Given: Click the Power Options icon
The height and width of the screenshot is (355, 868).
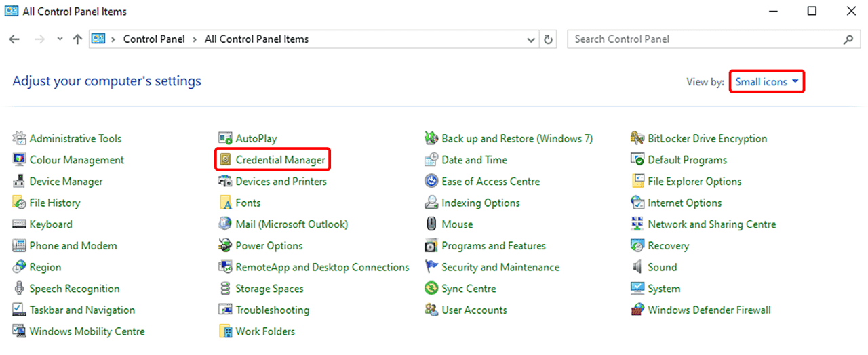Looking at the screenshot, I should [x=225, y=246].
